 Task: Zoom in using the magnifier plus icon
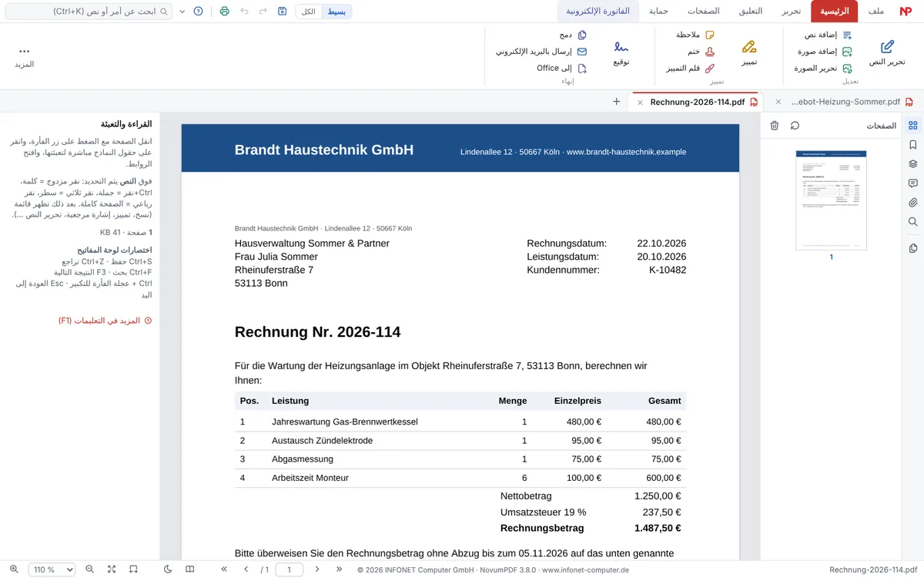14,570
